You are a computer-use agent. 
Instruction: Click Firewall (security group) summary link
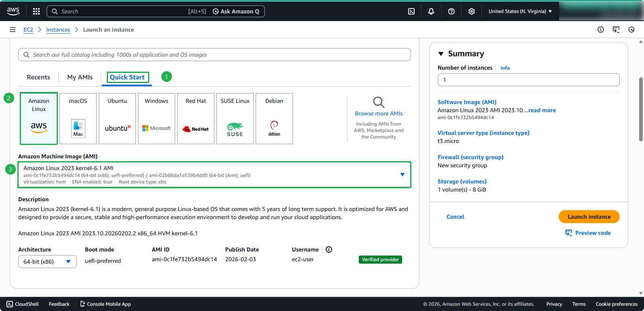point(470,157)
